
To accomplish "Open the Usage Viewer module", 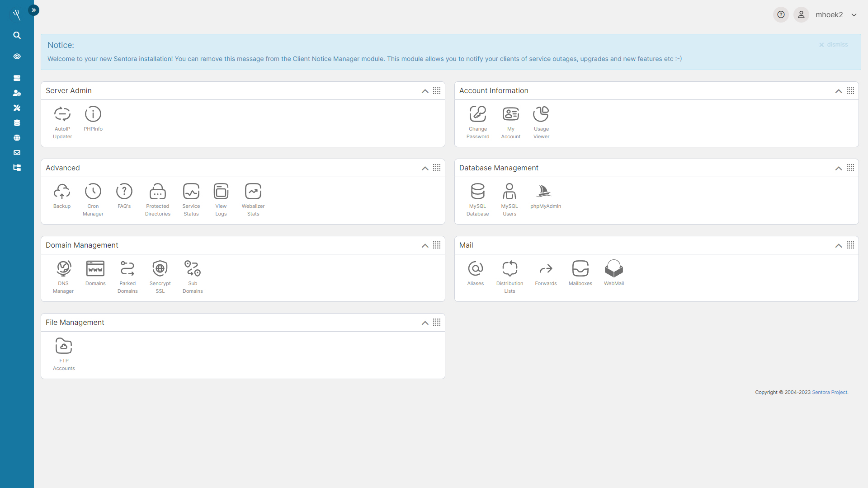I will [541, 114].
